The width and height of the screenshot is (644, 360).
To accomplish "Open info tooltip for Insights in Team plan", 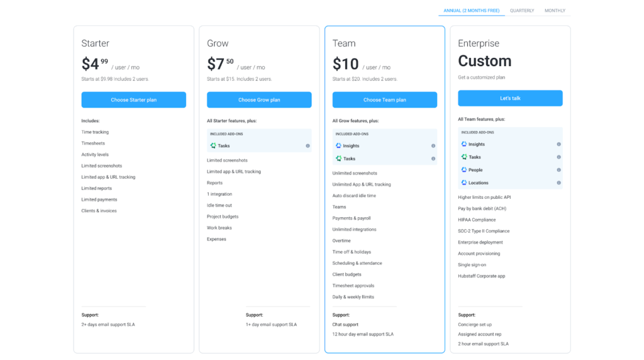I will 433,146.
